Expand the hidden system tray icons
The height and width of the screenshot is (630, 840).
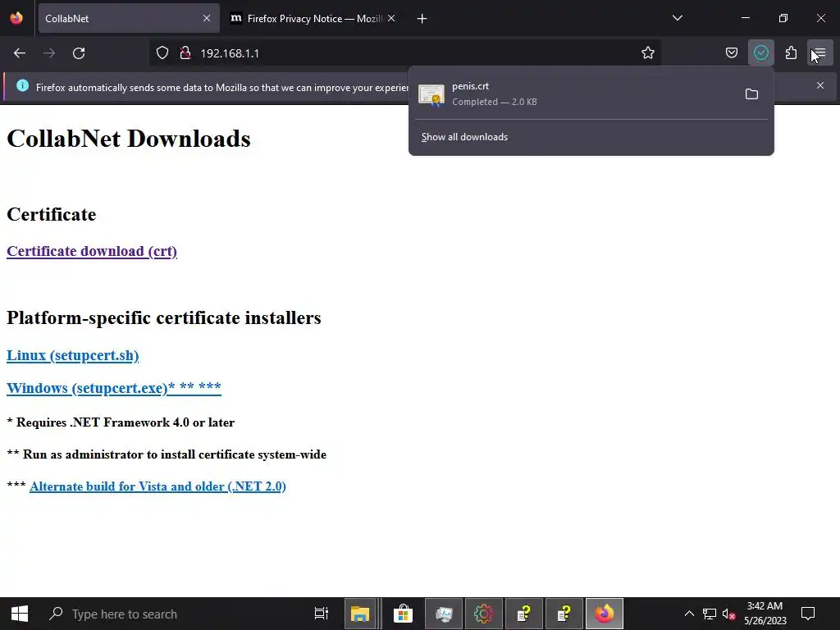(x=689, y=614)
